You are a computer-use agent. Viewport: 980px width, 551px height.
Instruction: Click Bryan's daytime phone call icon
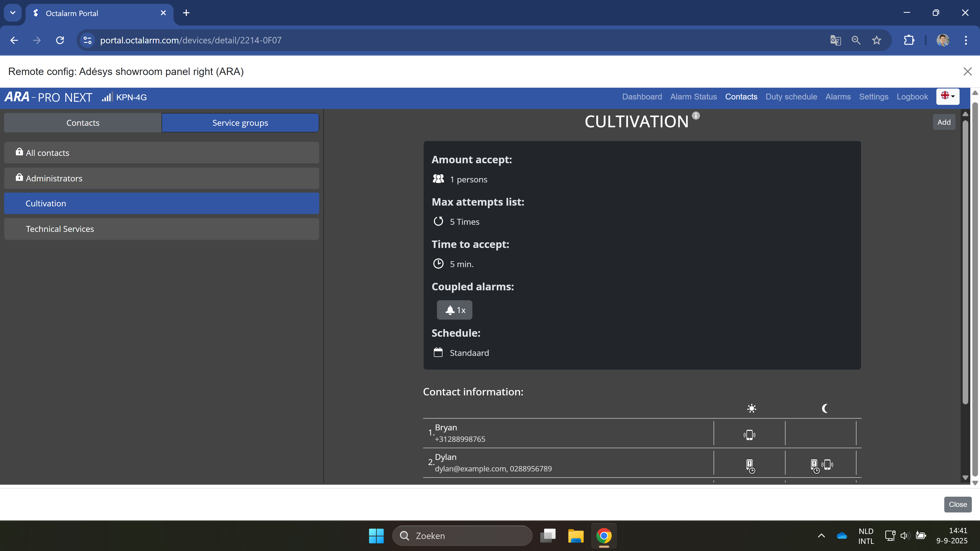[749, 435]
